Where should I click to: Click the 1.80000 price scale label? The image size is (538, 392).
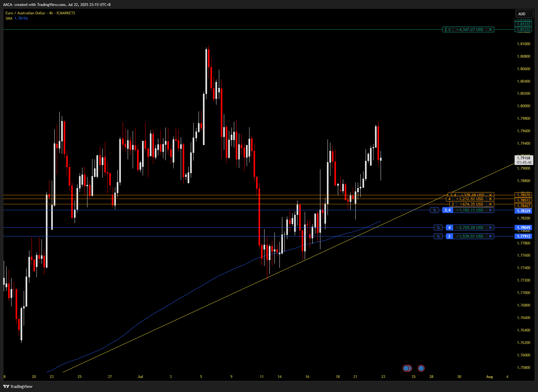click(x=524, y=106)
